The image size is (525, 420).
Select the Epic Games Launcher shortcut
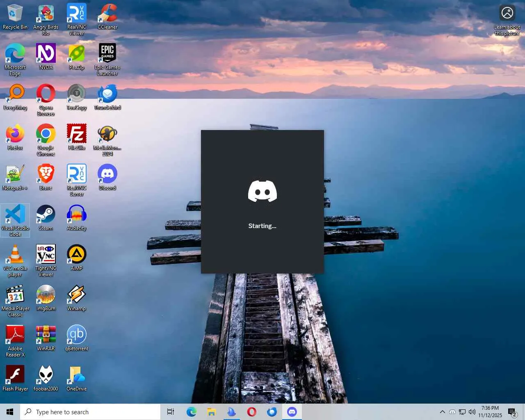click(x=107, y=60)
